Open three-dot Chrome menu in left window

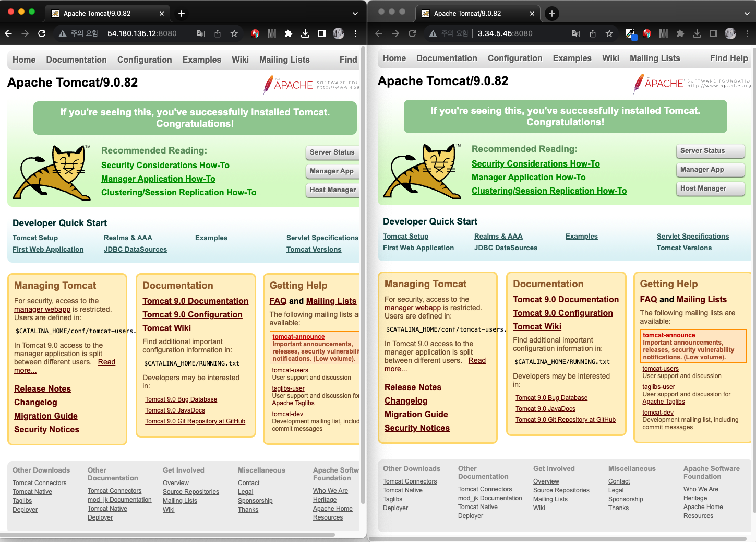[x=355, y=33]
